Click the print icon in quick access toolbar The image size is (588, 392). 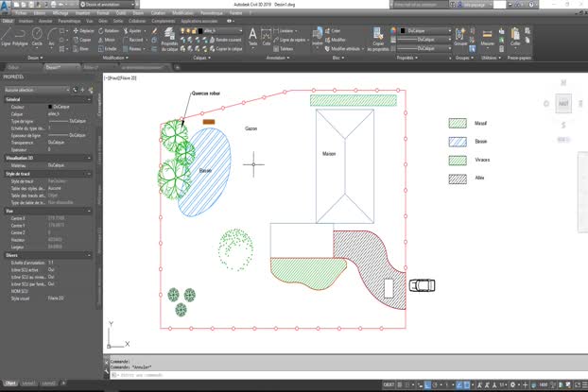click(x=53, y=5)
